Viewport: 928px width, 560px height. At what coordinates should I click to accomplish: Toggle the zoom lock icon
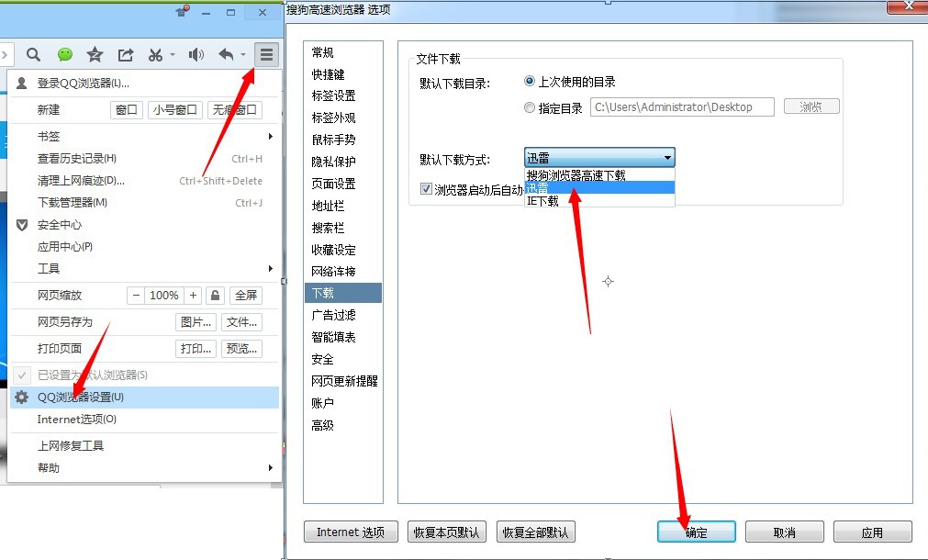pos(216,296)
